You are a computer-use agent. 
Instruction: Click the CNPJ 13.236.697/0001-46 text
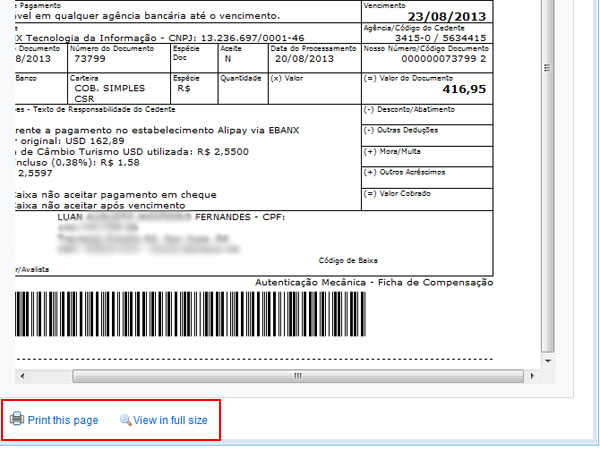pyautogui.click(x=236, y=38)
